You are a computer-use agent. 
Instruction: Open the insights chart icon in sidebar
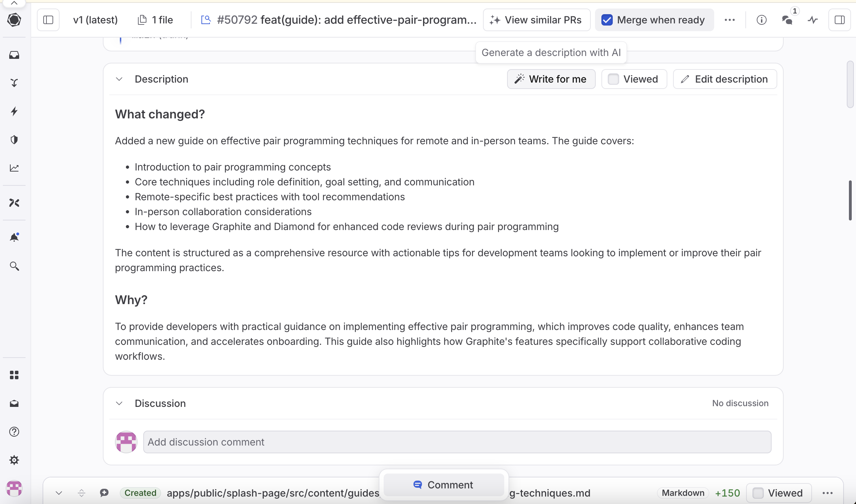tap(14, 168)
